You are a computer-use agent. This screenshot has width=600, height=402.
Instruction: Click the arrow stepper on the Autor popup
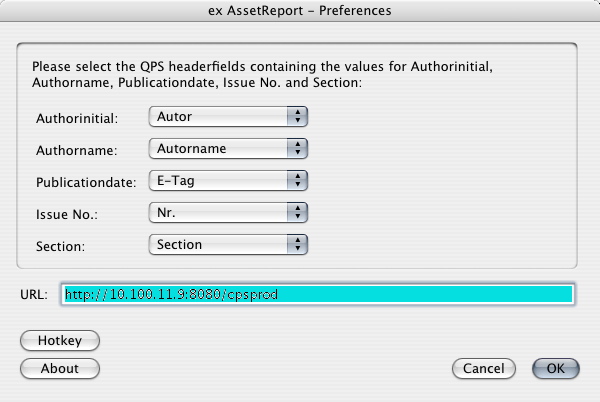pyautogui.click(x=297, y=117)
